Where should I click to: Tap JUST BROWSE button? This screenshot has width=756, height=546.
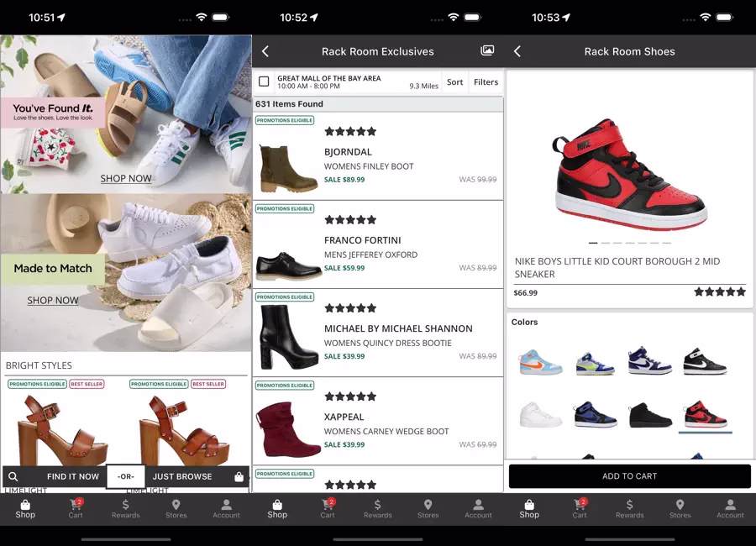pos(182,476)
